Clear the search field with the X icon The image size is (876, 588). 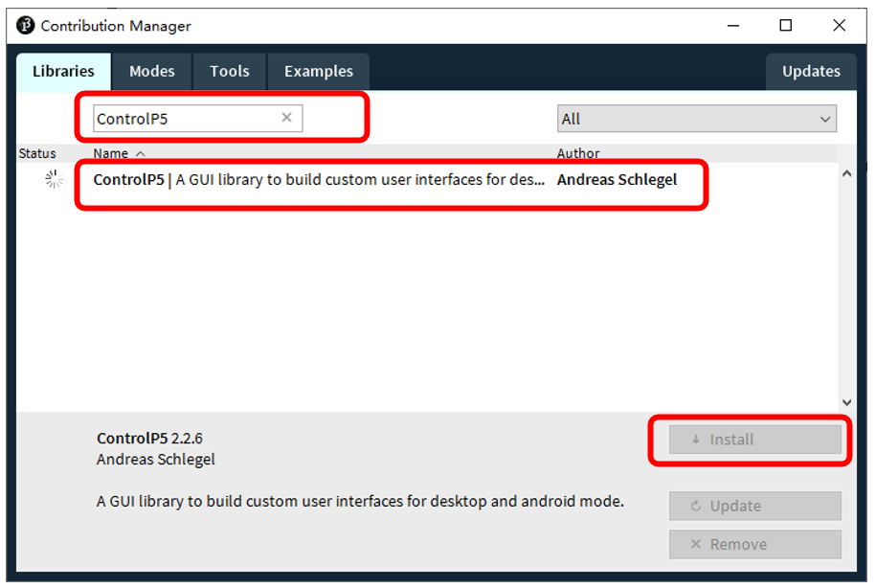pos(286,118)
